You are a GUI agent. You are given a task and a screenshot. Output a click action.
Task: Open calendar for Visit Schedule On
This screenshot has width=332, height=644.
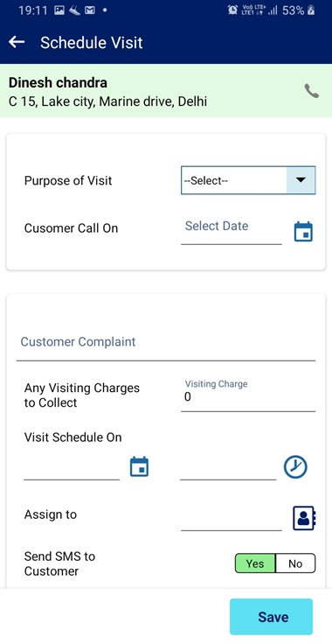140,467
